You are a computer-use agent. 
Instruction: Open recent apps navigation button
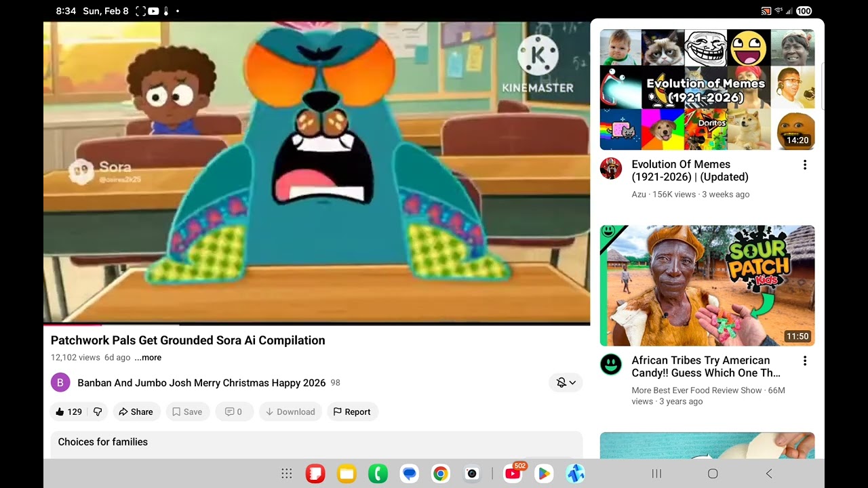656,474
